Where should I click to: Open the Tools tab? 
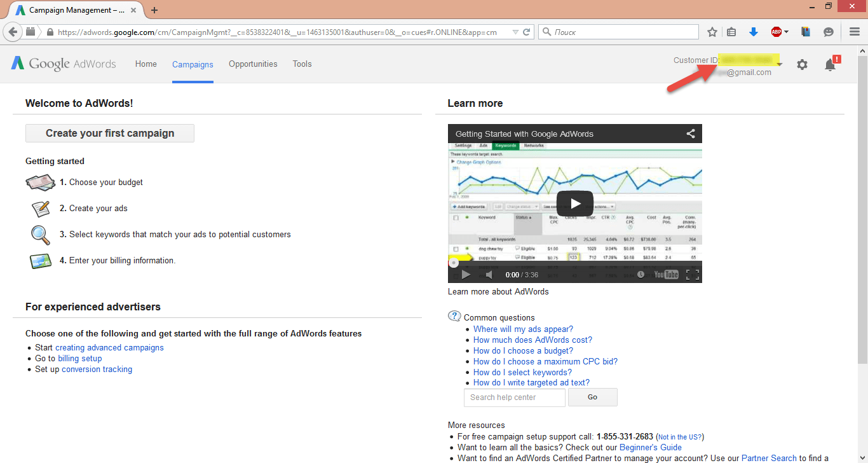(302, 64)
